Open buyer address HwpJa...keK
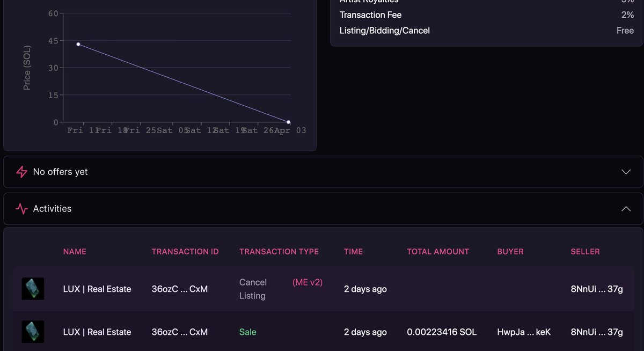The image size is (644, 351). (x=524, y=332)
